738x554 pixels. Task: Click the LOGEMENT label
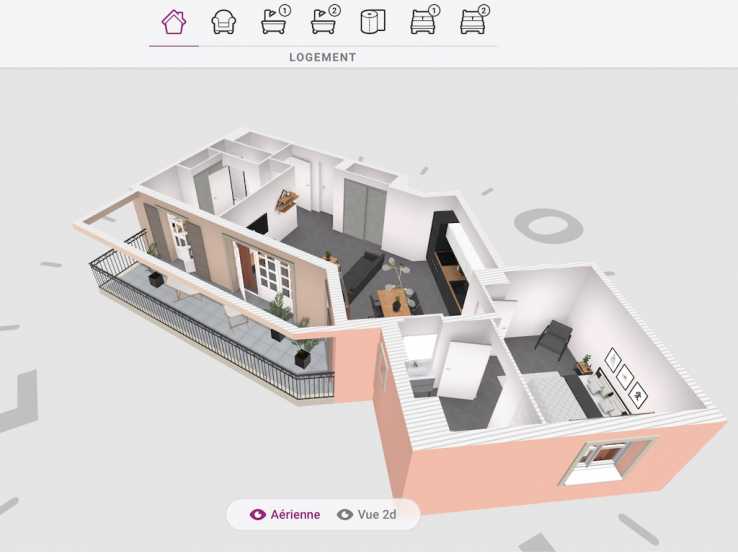322,58
